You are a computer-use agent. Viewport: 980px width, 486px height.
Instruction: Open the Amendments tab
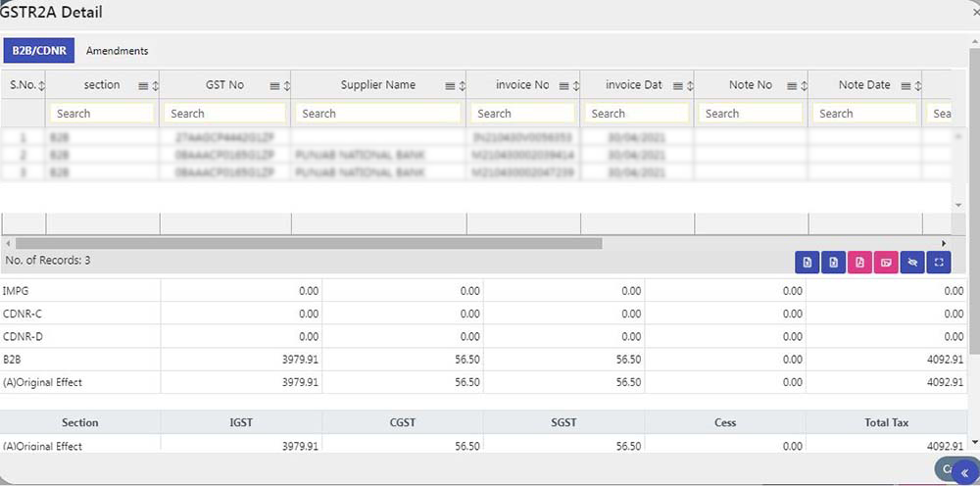point(117,50)
